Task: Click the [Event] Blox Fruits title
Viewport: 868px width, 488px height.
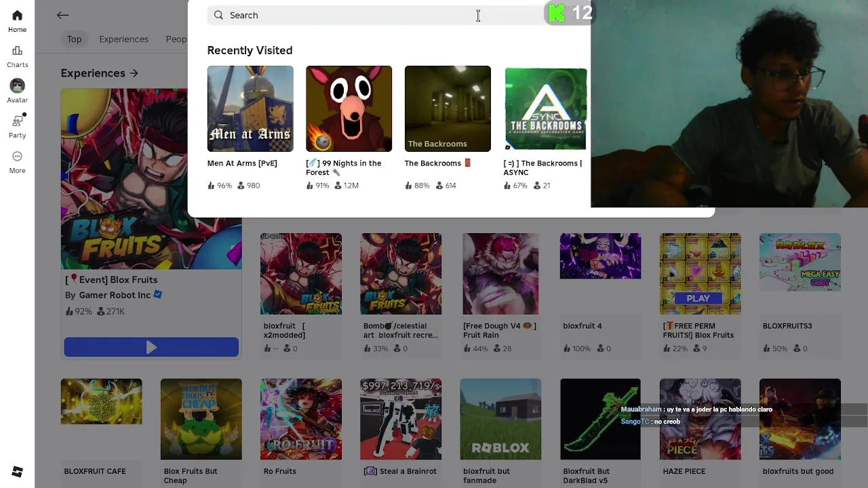Action: pyautogui.click(x=111, y=280)
